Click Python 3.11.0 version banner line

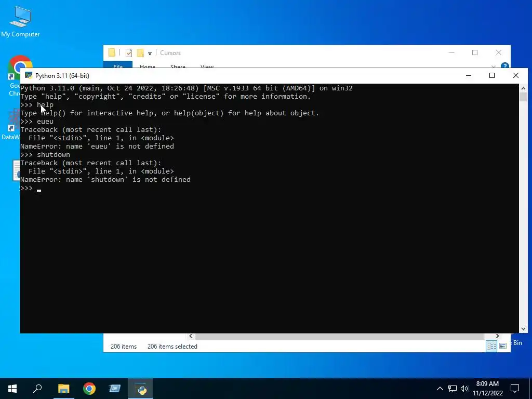click(187, 88)
